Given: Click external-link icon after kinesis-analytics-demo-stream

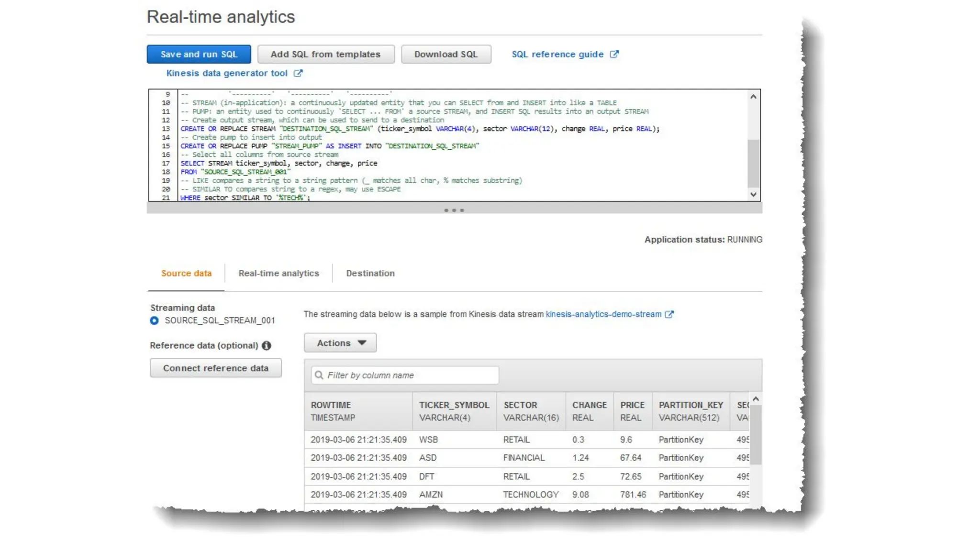Looking at the screenshot, I should pyautogui.click(x=669, y=314).
